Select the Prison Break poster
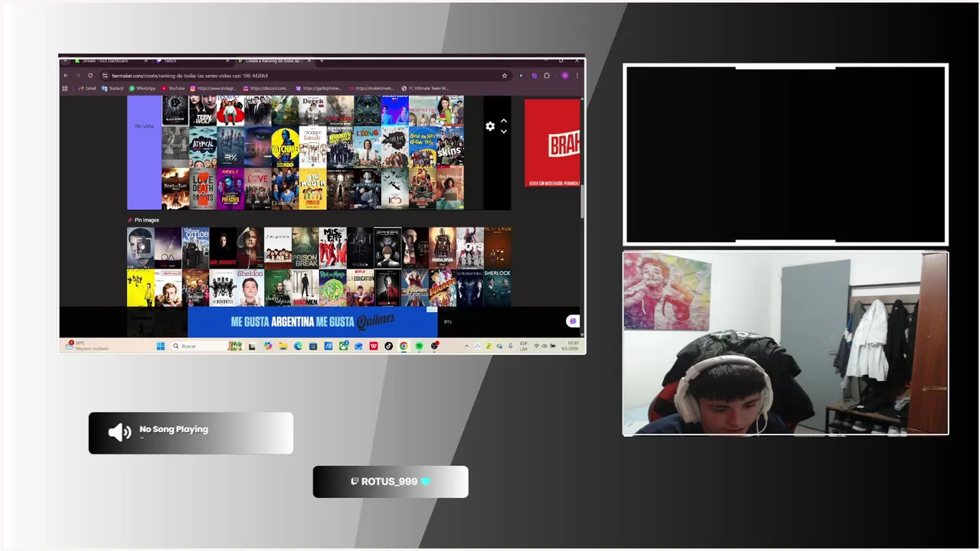This screenshot has height=551, width=980. coord(305,248)
